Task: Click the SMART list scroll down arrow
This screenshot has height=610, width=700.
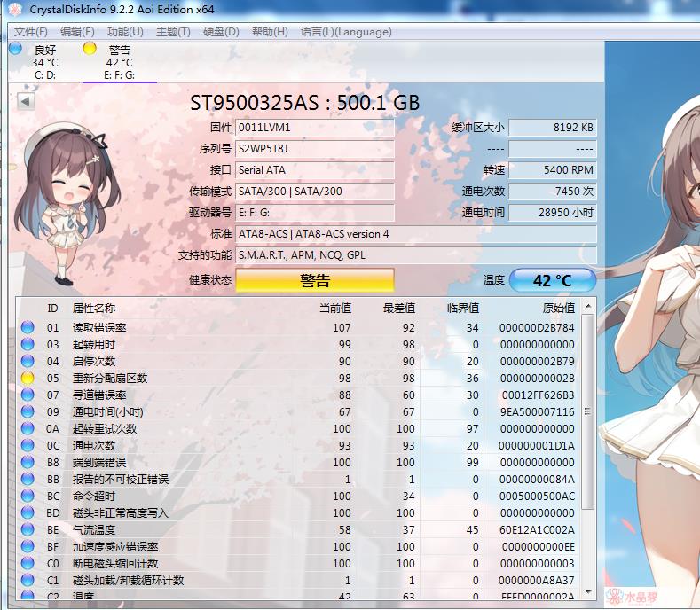Action: (588, 592)
